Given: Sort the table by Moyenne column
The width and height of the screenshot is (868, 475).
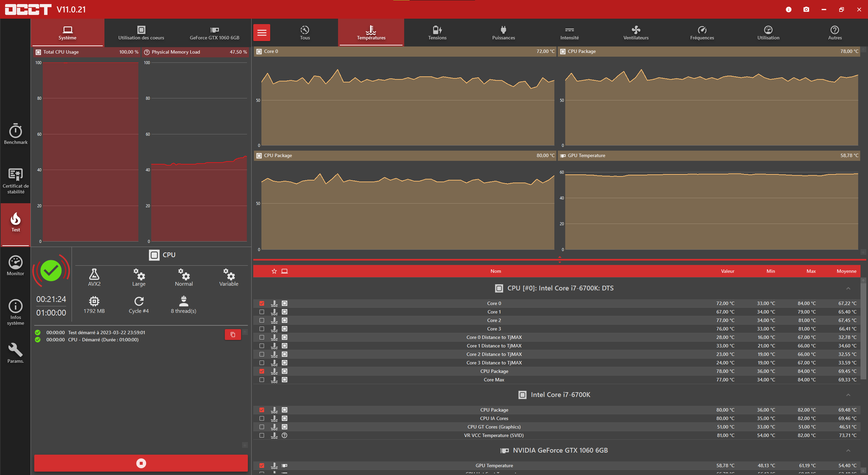Looking at the screenshot, I should tap(846, 271).
